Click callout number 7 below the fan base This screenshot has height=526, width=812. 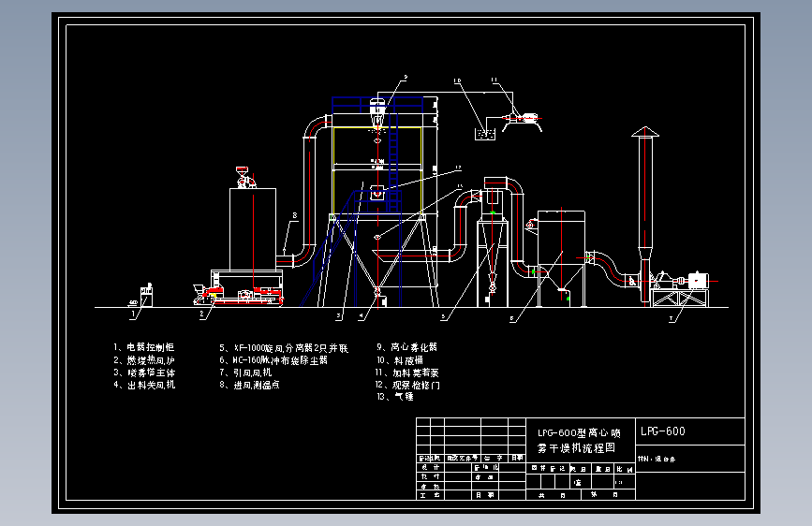coord(672,319)
